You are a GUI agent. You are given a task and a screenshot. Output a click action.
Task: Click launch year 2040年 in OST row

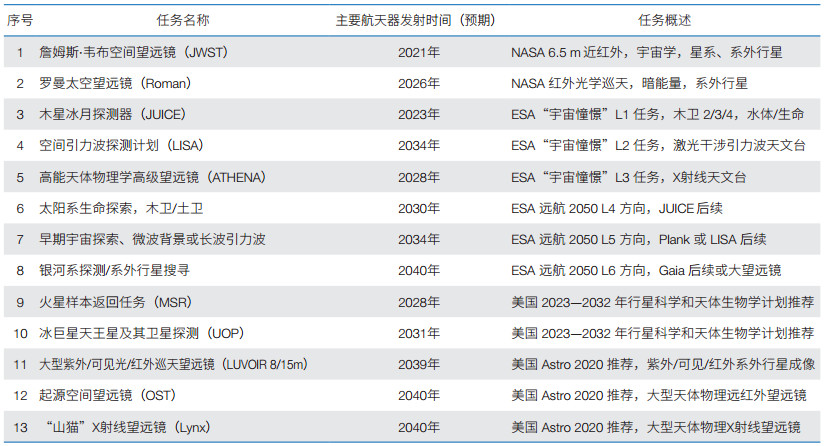point(419,395)
